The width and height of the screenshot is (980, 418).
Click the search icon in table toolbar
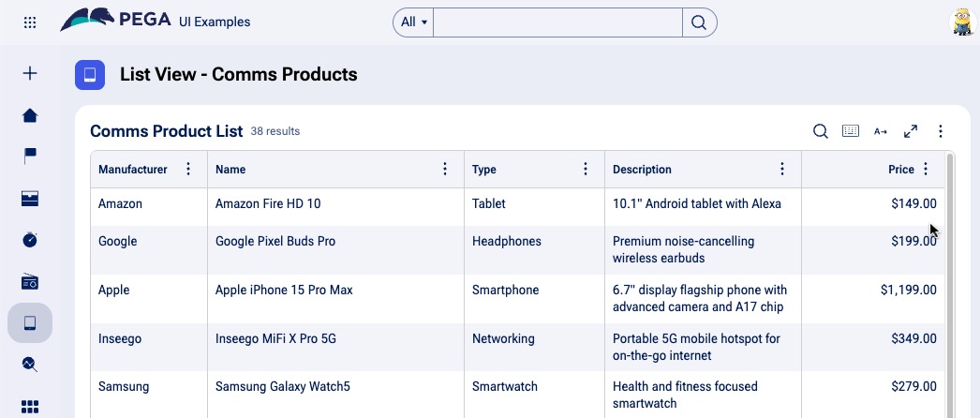820,131
